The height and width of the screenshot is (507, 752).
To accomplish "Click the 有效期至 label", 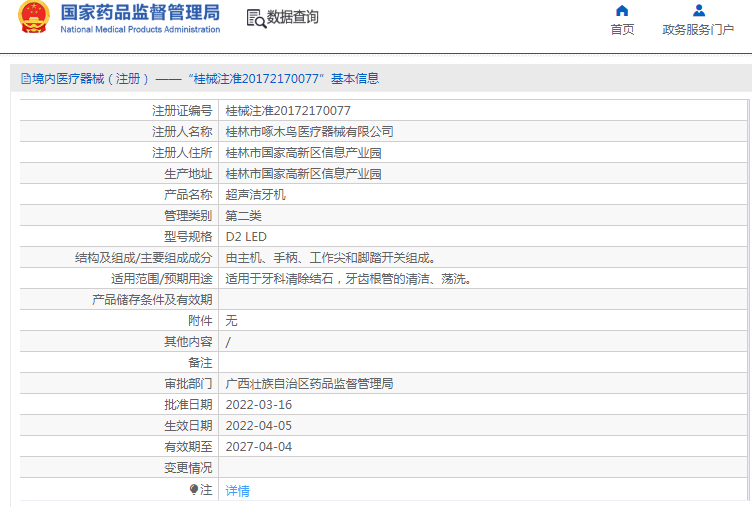I will [x=188, y=447].
